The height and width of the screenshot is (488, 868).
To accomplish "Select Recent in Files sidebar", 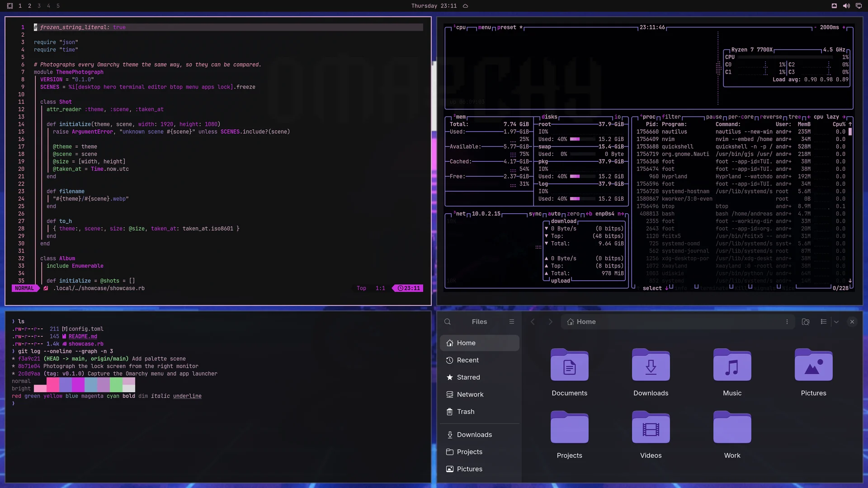I will coord(479,360).
